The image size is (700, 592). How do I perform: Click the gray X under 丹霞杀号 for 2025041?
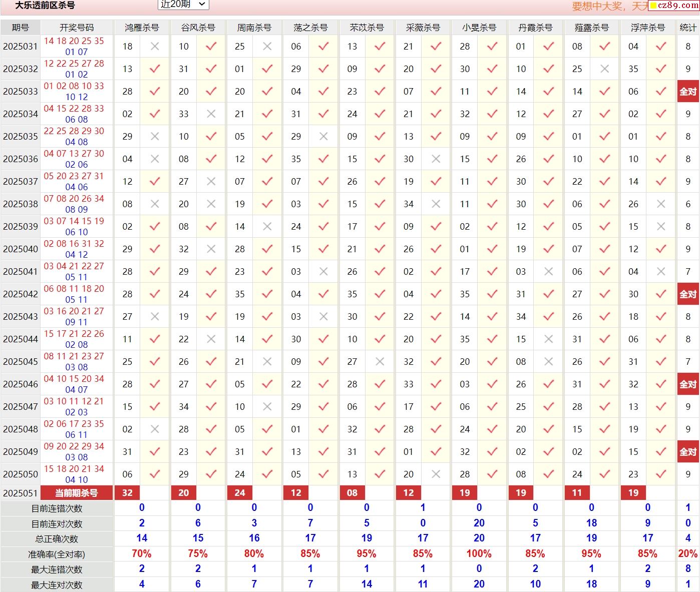click(x=549, y=271)
